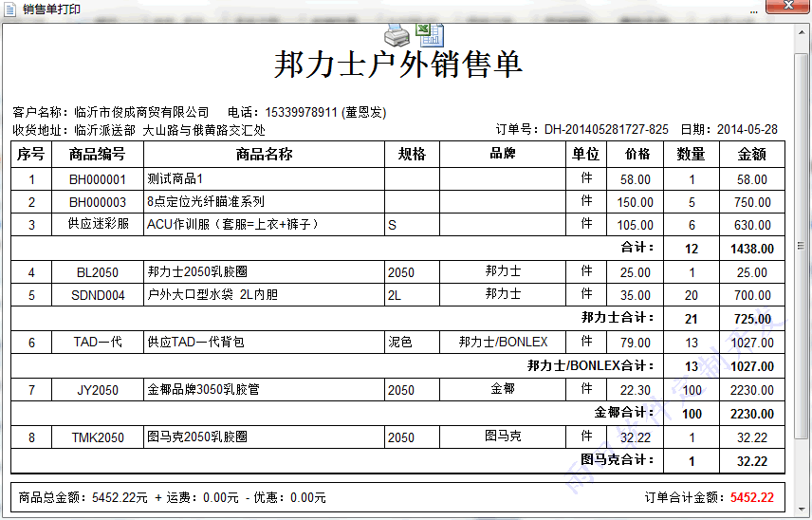
Task: Select product code BL2050
Action: 98,272
